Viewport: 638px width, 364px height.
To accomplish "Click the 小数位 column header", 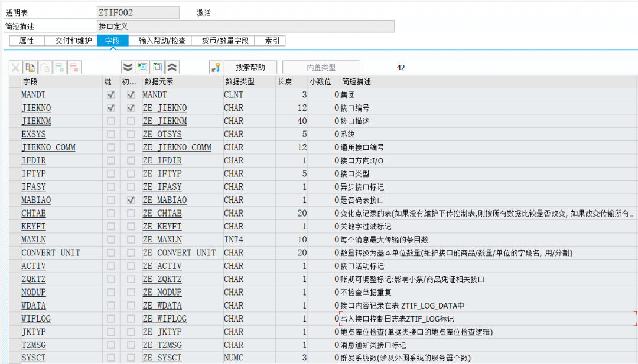I will click(324, 81).
